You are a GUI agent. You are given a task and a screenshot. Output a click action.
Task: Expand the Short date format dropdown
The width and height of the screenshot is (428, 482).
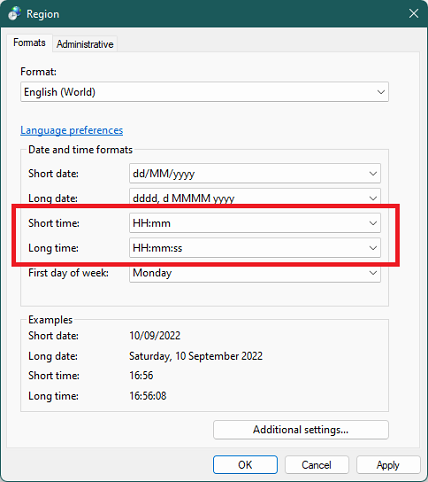(x=255, y=173)
